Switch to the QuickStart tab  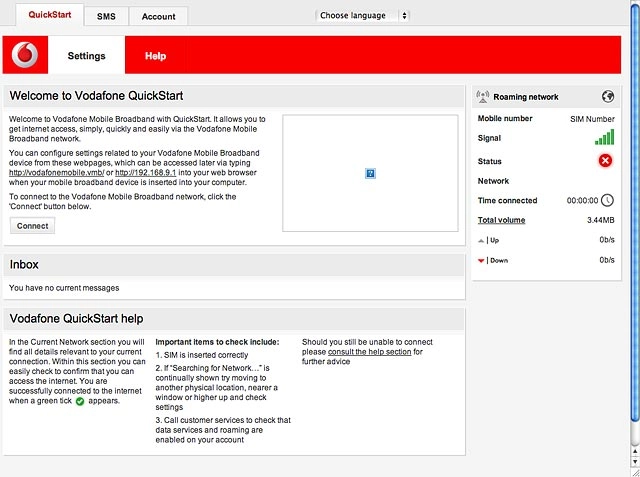50,15
